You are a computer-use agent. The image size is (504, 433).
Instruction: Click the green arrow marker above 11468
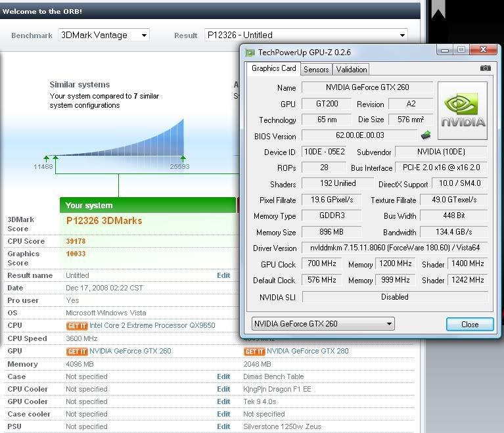pos(46,158)
